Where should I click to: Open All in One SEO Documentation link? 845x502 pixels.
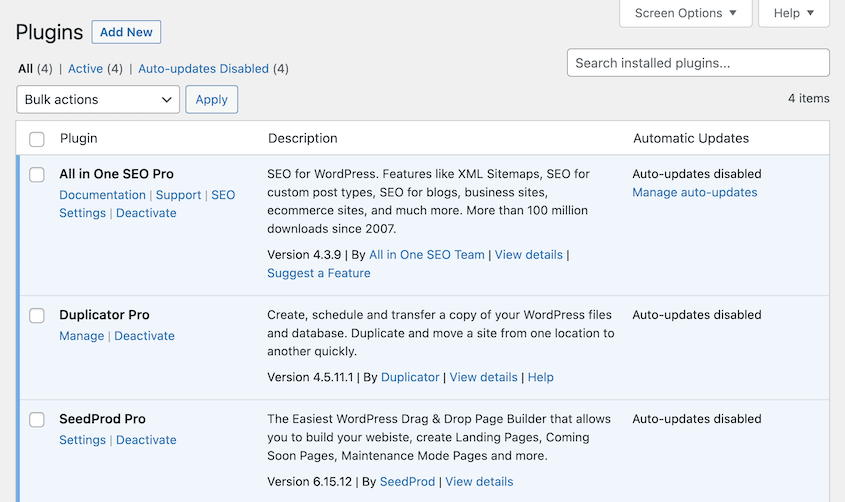102,195
